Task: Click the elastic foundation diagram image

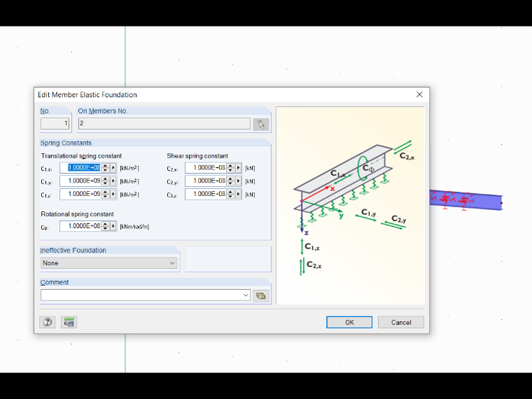Action: pos(350,206)
